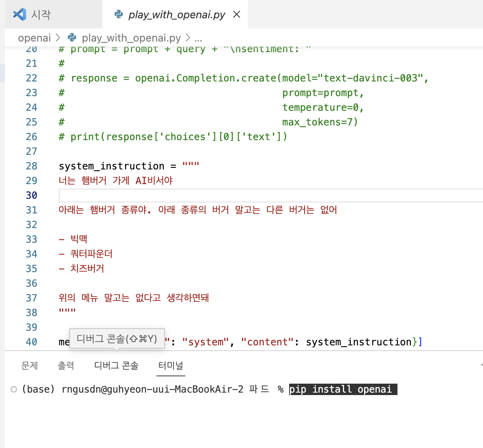Screen dimensions: 483x448
Task: Click the Python icon in the breadcrumb
Action: point(72,37)
